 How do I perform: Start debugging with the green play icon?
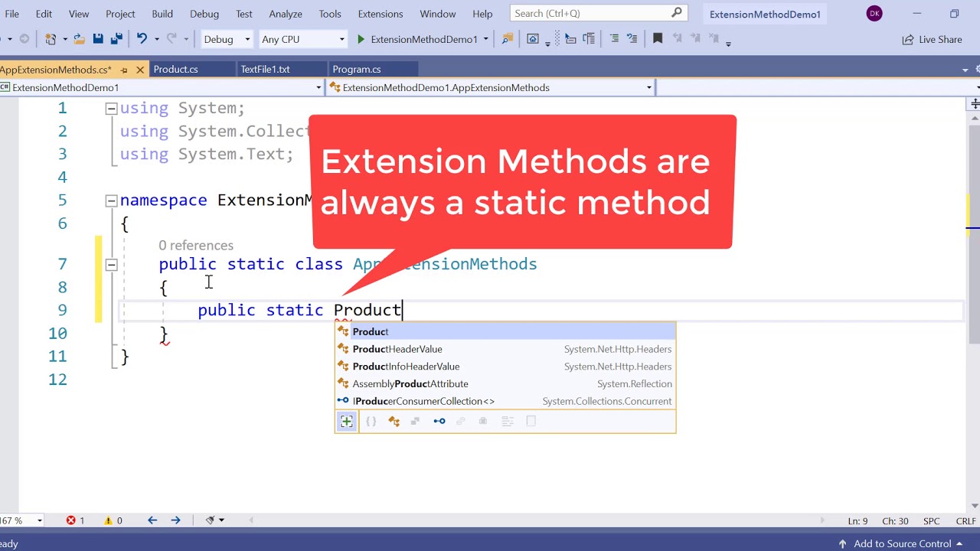tap(361, 39)
